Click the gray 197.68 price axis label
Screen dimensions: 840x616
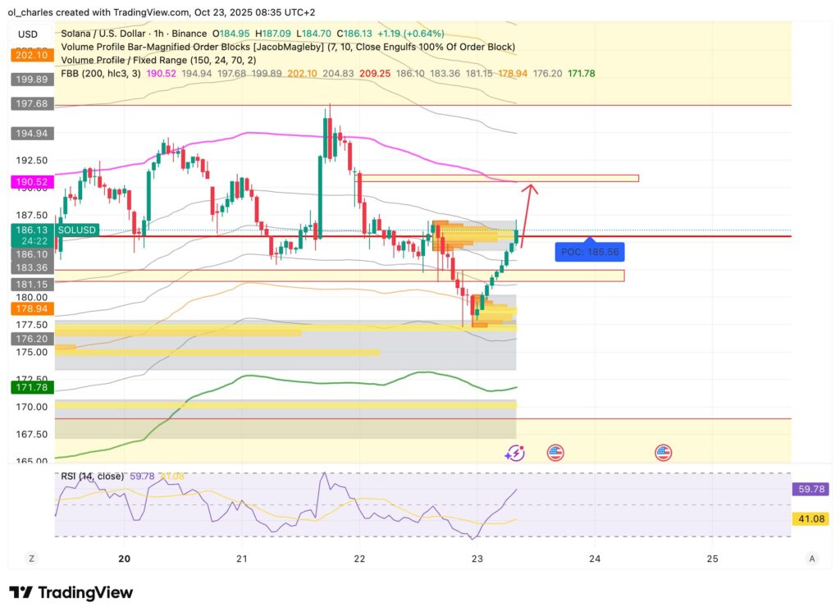[x=31, y=104]
